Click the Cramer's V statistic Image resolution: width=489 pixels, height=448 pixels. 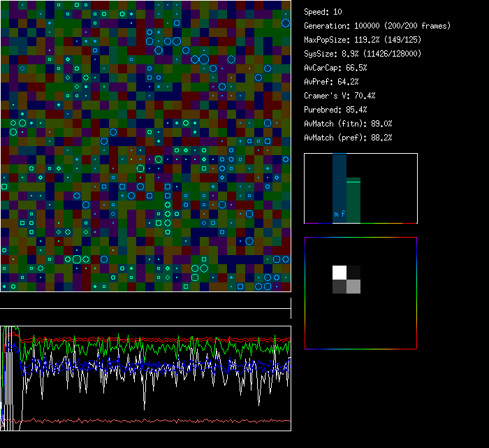click(340, 96)
